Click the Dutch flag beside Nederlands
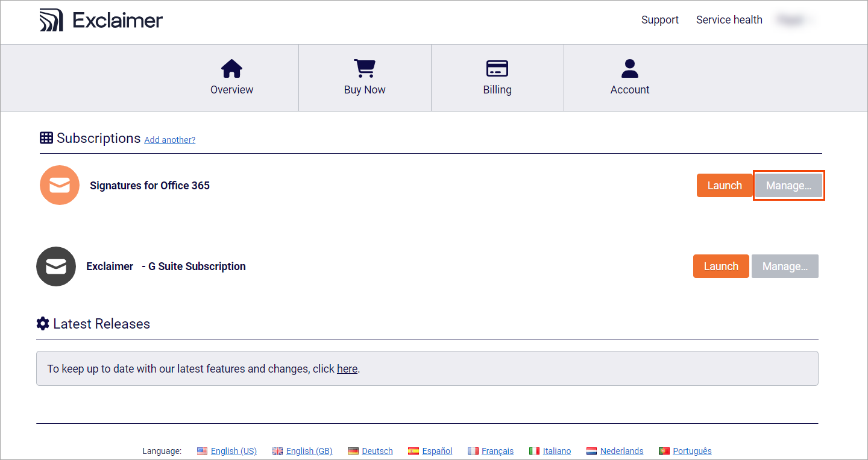868x460 pixels. point(591,450)
